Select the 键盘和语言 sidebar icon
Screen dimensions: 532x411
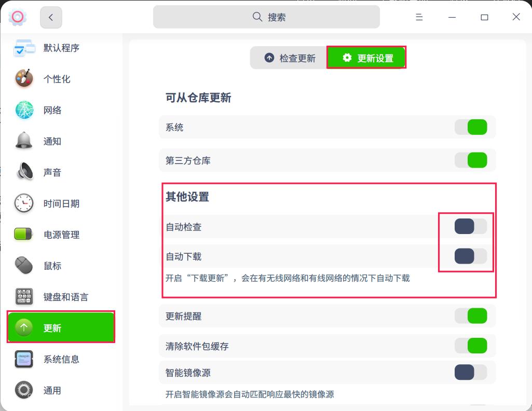tap(24, 297)
